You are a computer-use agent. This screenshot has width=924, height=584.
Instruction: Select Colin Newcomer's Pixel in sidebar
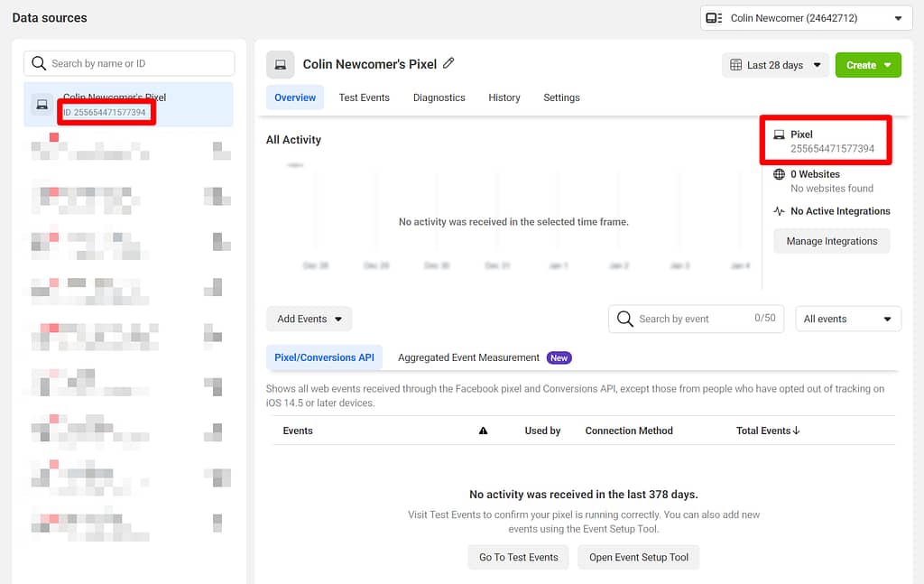coord(128,105)
